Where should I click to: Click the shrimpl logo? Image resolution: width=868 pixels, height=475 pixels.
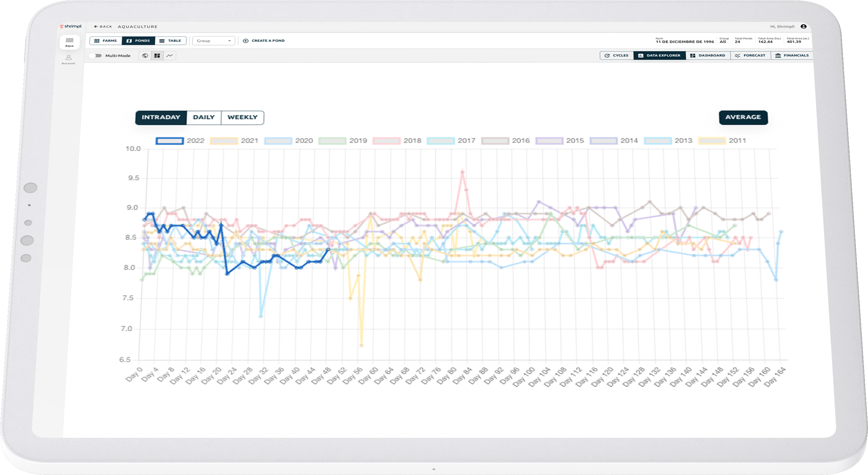pos(71,26)
